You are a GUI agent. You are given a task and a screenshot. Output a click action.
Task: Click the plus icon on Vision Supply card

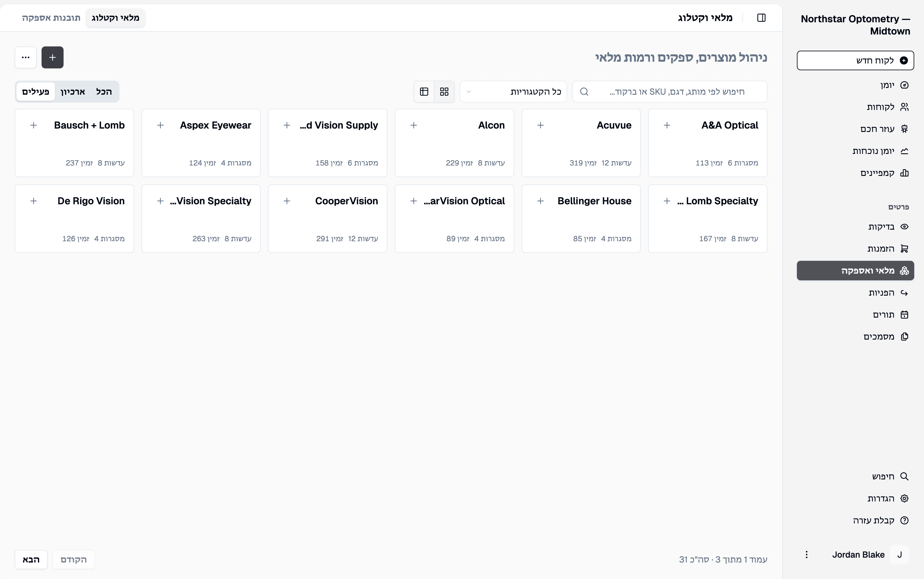coord(287,125)
